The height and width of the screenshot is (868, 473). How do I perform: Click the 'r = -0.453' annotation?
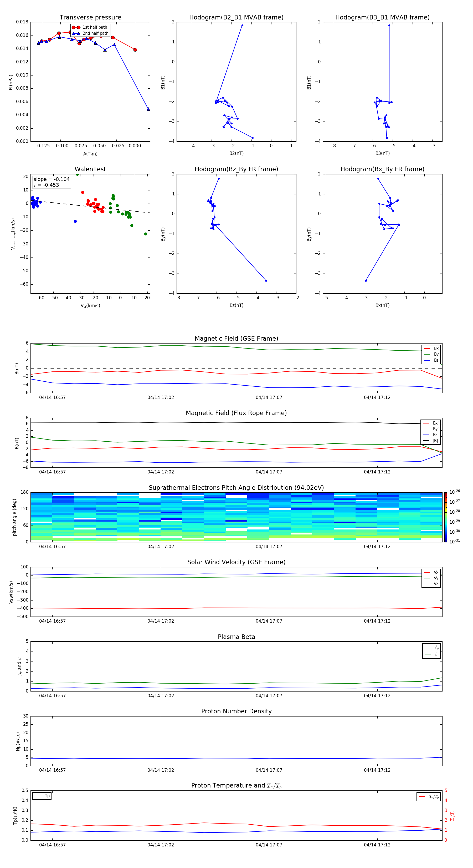(47, 185)
